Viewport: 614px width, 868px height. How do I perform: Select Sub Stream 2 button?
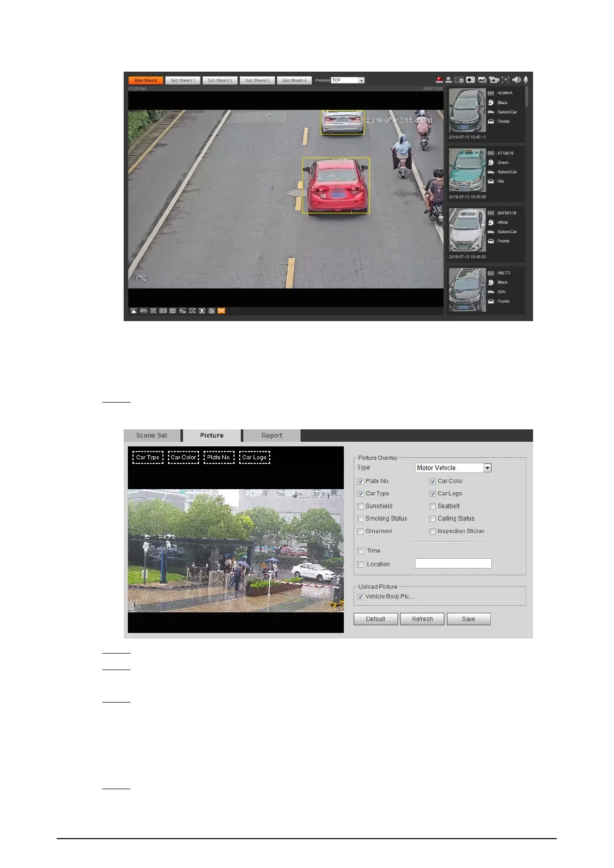pyautogui.click(x=220, y=80)
